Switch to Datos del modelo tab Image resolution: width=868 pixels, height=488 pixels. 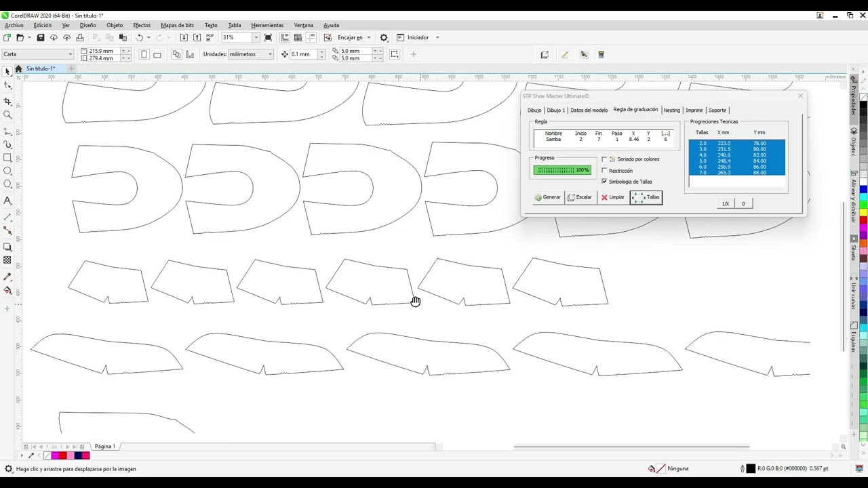pyautogui.click(x=589, y=110)
